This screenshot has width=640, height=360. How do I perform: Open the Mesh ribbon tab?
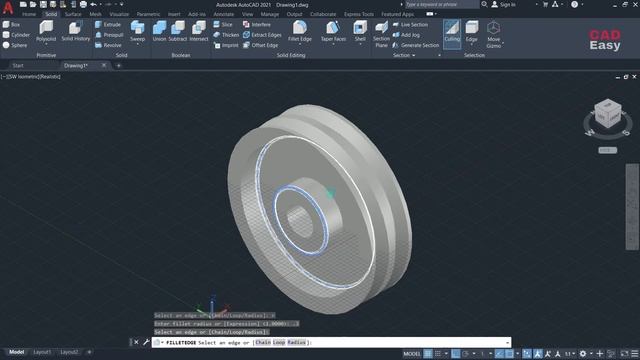pyautogui.click(x=95, y=14)
